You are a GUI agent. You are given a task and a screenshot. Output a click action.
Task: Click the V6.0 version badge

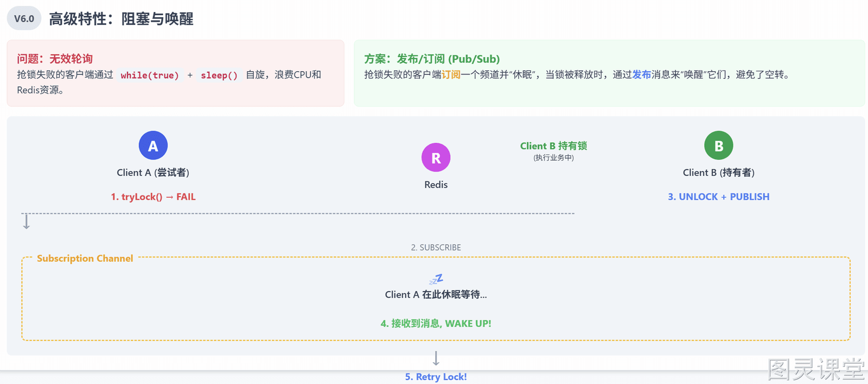[x=24, y=18]
